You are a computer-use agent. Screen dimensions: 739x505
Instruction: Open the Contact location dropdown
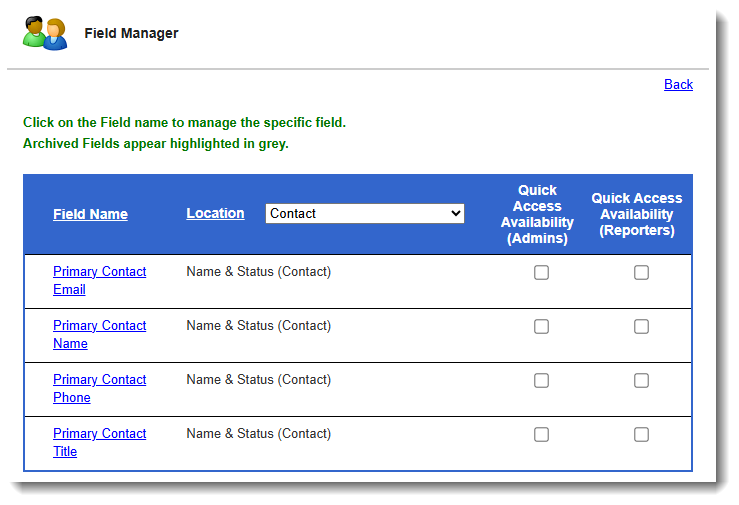click(365, 213)
